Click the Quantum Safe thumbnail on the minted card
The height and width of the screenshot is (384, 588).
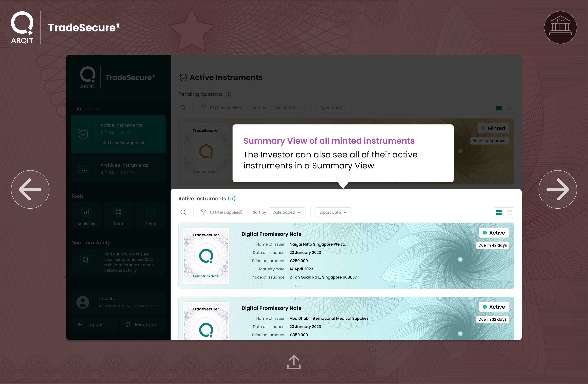206,151
